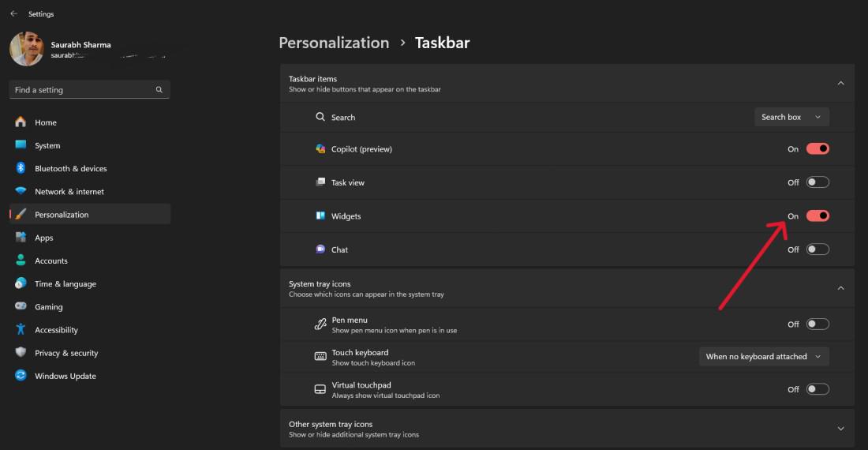Click the search magnifier icon in Find a setting
The height and width of the screenshot is (450, 868).
pyautogui.click(x=159, y=90)
